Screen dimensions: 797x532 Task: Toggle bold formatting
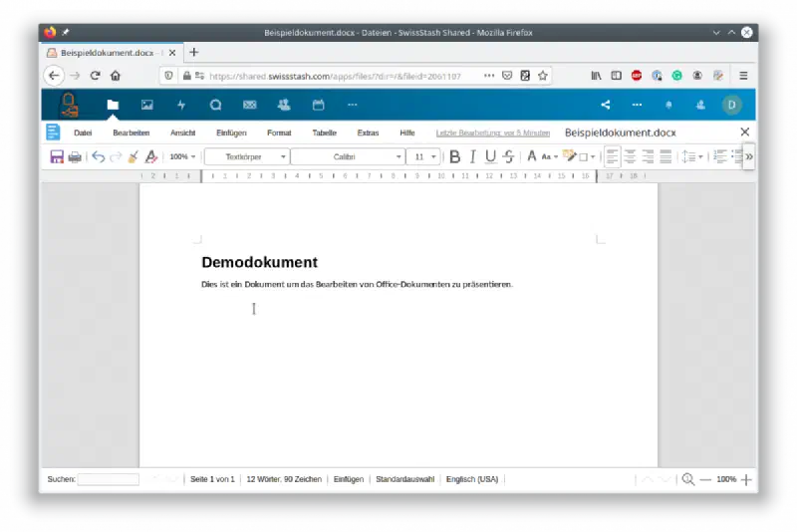455,156
